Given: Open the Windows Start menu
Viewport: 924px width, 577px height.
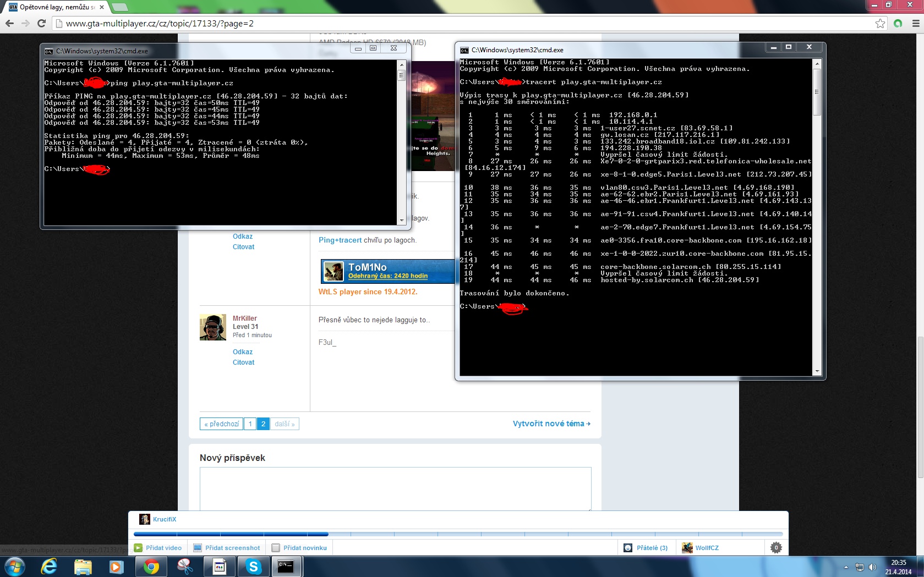Looking at the screenshot, I should click(x=15, y=567).
